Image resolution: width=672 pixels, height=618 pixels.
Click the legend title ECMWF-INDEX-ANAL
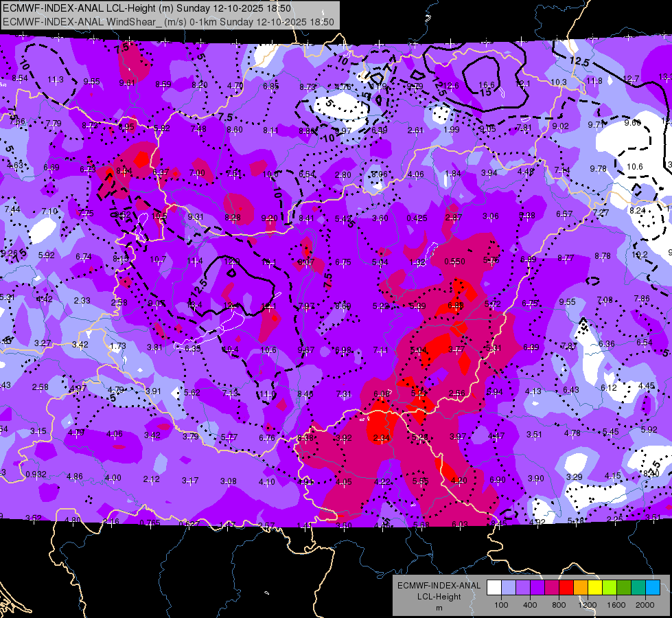pos(439,586)
